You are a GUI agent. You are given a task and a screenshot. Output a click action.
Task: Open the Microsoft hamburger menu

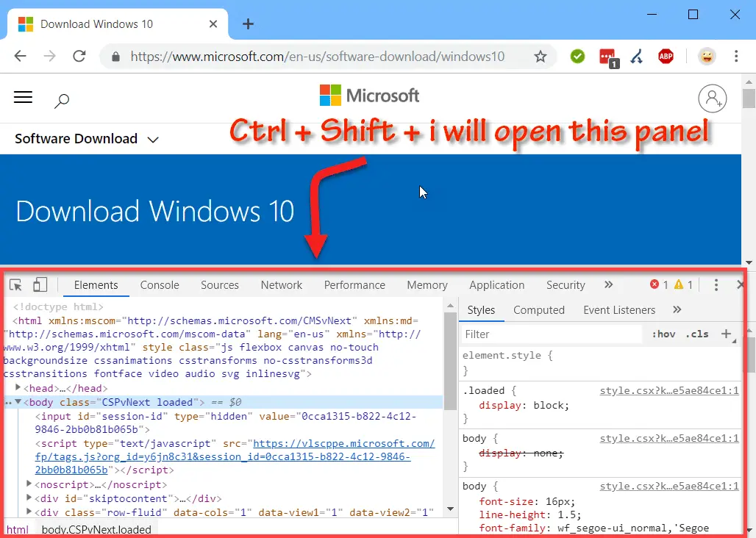click(x=23, y=97)
